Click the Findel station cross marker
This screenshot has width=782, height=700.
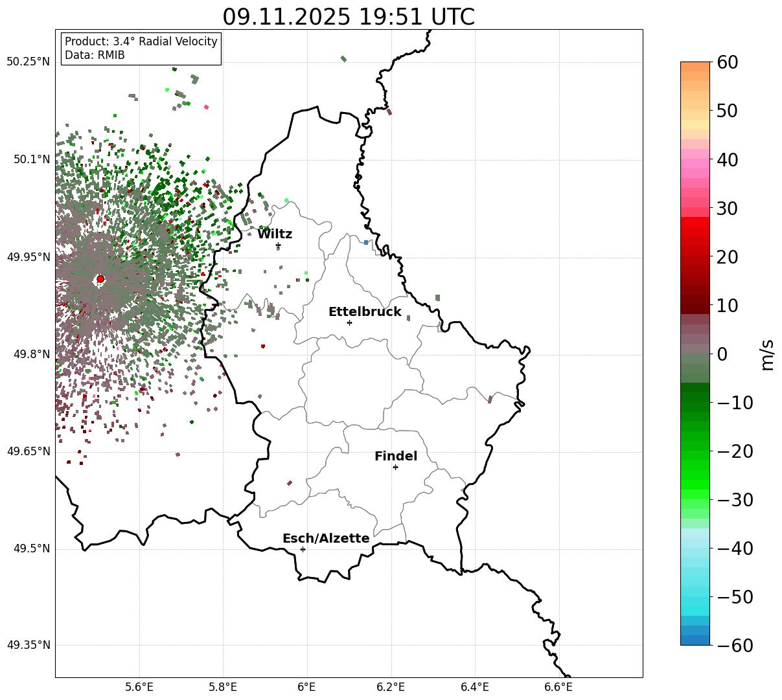tap(395, 467)
